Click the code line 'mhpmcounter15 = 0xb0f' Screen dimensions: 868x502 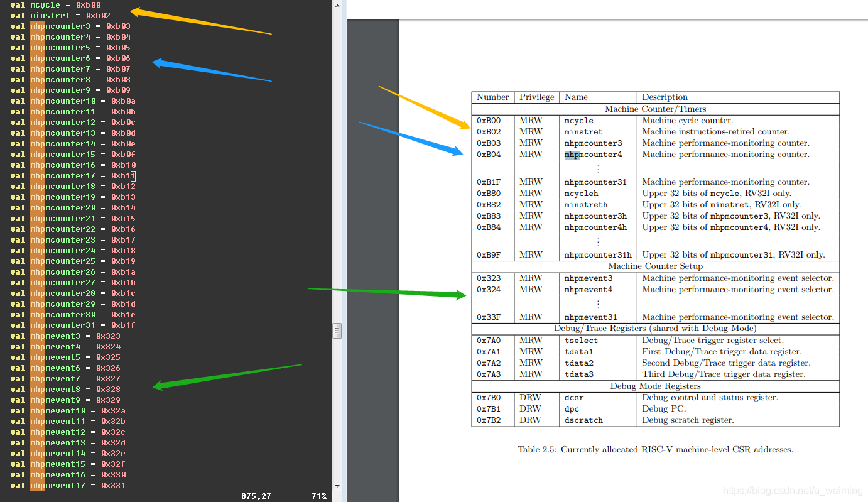83,155
